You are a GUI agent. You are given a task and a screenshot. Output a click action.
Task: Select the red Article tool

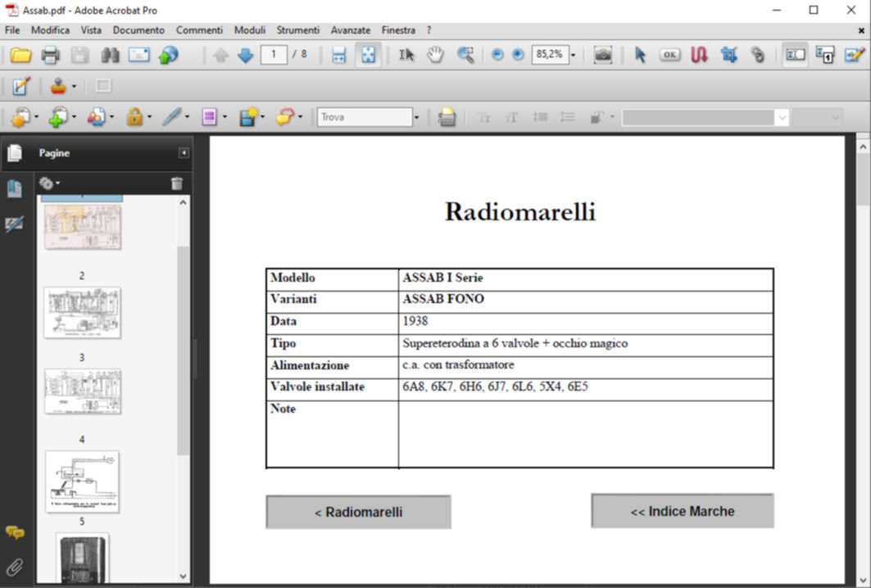pos(700,55)
